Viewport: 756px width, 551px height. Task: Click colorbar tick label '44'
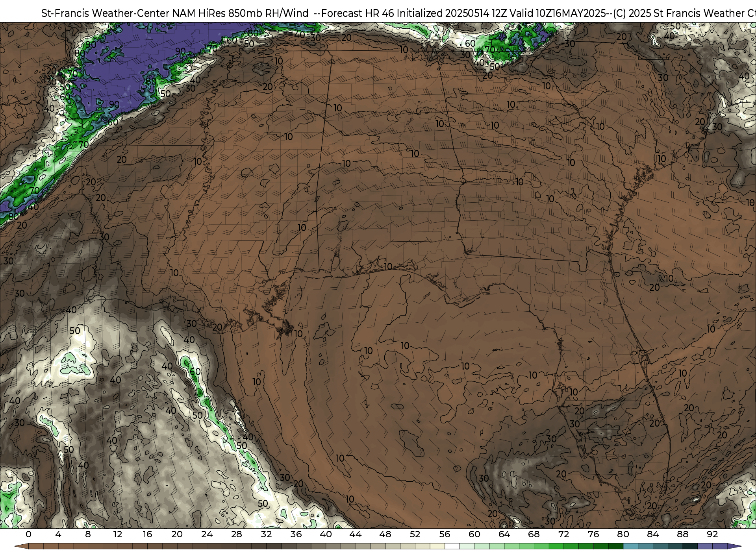pyautogui.click(x=356, y=534)
